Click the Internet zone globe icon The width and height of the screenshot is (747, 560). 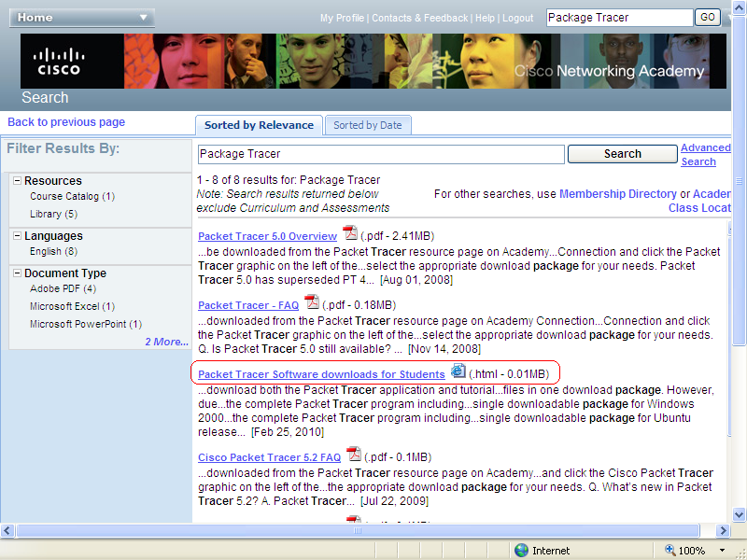click(522, 550)
